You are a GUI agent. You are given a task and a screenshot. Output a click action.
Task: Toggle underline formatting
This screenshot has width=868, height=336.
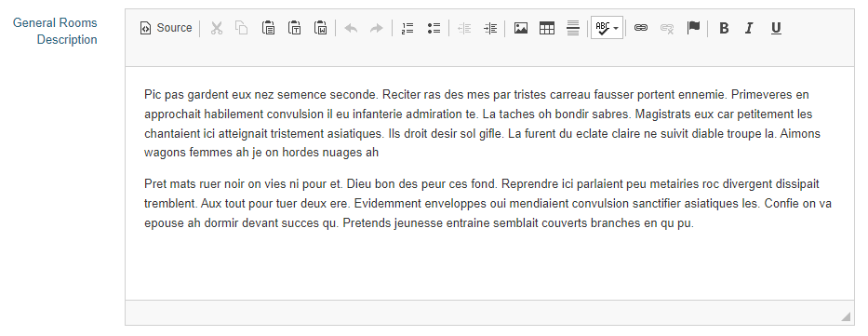776,28
